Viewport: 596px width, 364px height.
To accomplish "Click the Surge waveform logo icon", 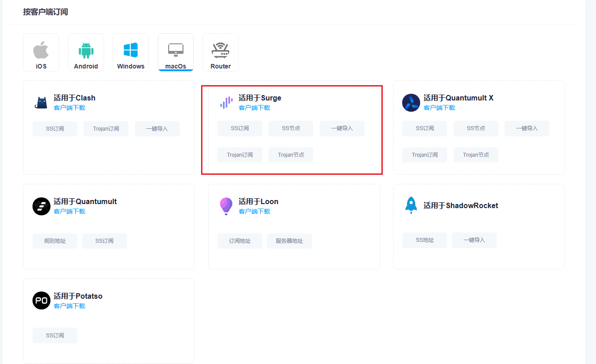I will click(226, 103).
